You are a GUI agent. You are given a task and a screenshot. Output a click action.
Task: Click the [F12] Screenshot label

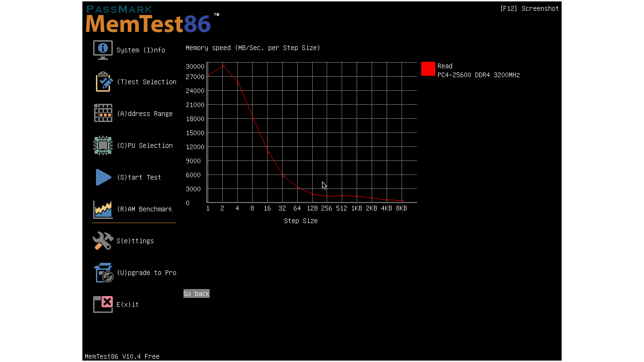pyautogui.click(x=529, y=8)
